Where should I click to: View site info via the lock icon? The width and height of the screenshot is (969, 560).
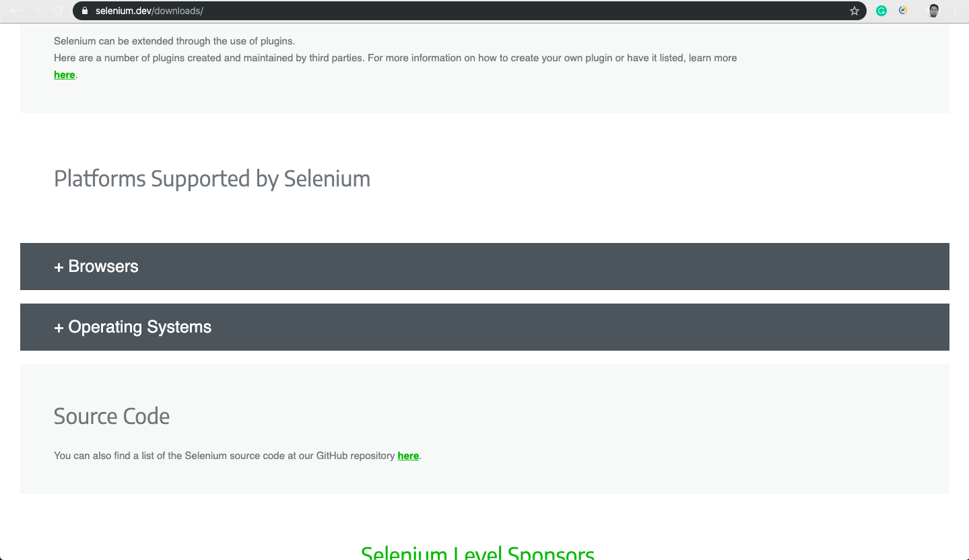[85, 11]
